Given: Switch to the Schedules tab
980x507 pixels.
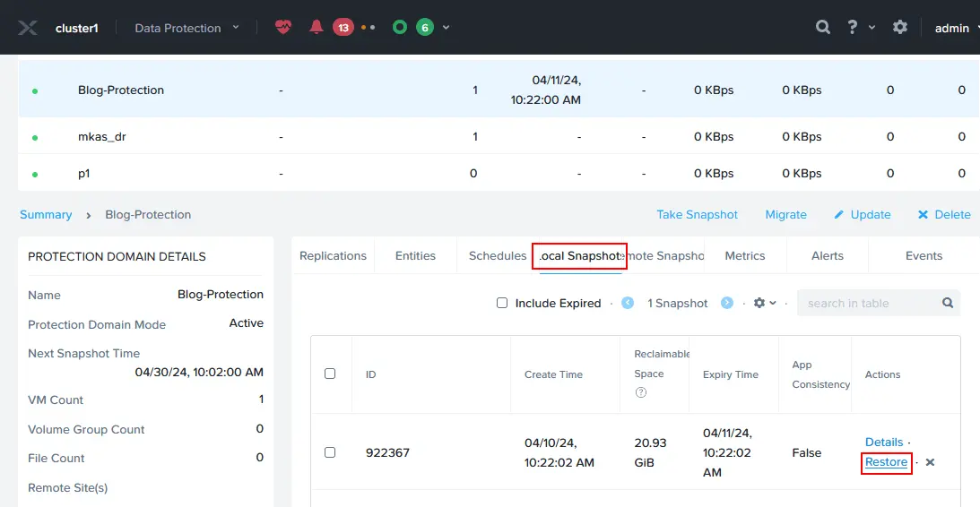Looking at the screenshot, I should tap(498, 255).
